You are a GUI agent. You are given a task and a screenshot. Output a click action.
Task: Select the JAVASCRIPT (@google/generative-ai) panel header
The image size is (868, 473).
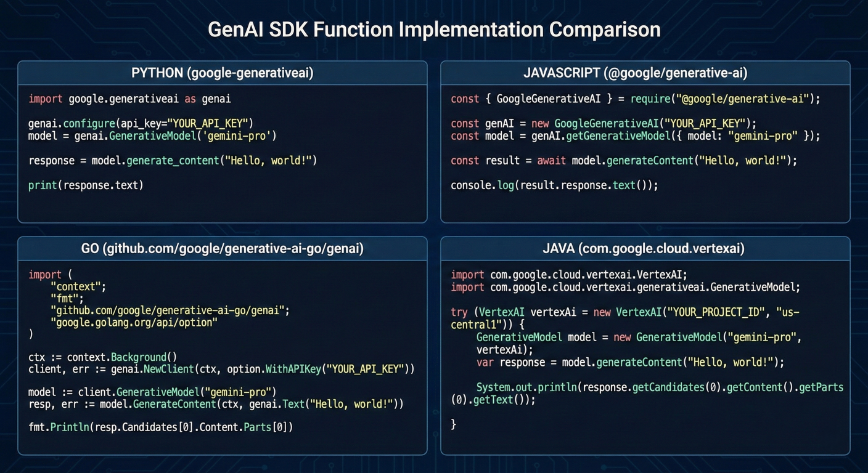(645, 73)
